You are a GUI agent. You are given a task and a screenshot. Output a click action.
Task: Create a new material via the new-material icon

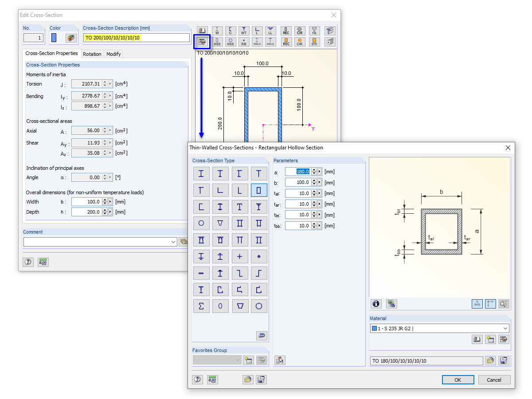point(490,339)
